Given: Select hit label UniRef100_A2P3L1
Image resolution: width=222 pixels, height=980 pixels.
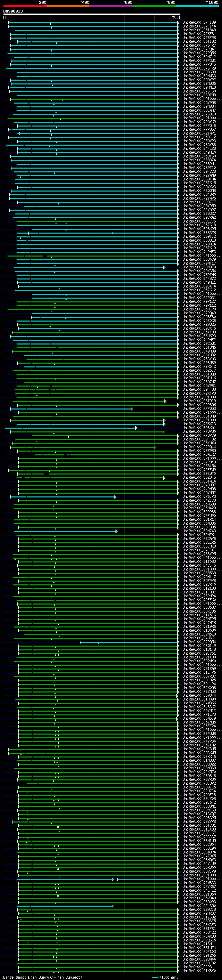Looking at the screenshot, I should pos(199,967).
